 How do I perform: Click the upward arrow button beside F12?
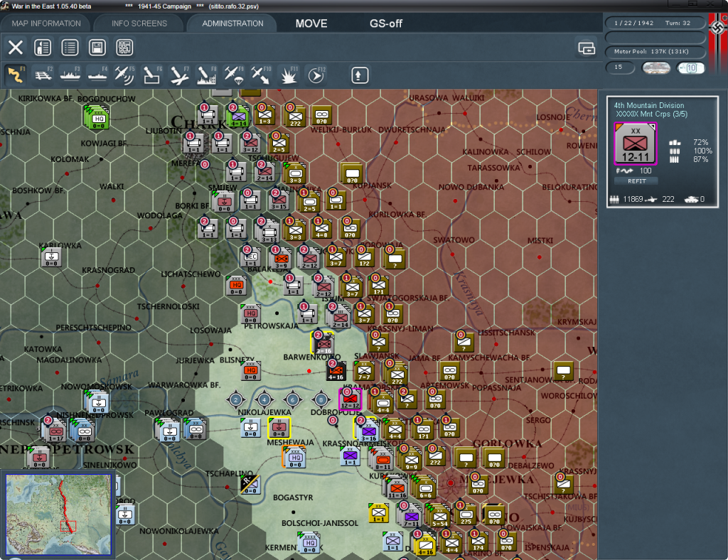(359, 75)
